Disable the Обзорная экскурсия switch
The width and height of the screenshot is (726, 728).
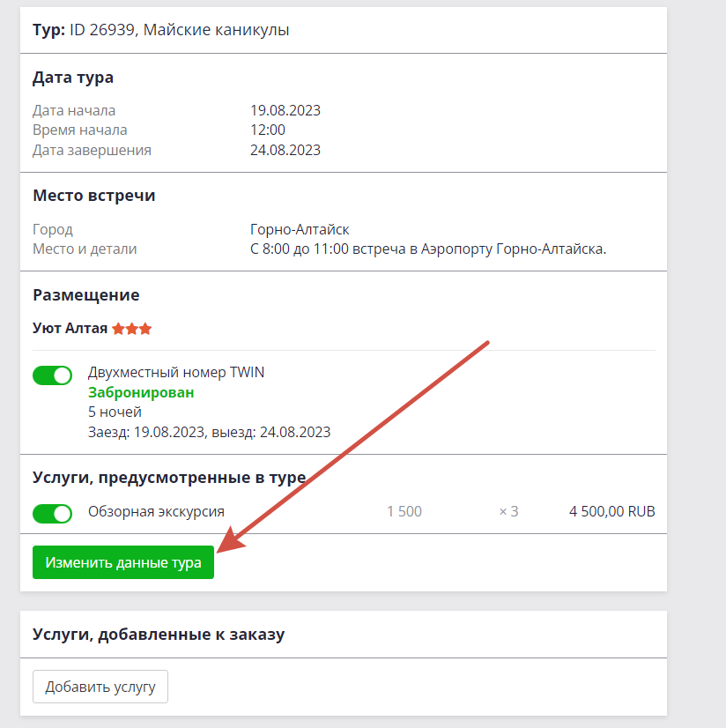(53, 514)
